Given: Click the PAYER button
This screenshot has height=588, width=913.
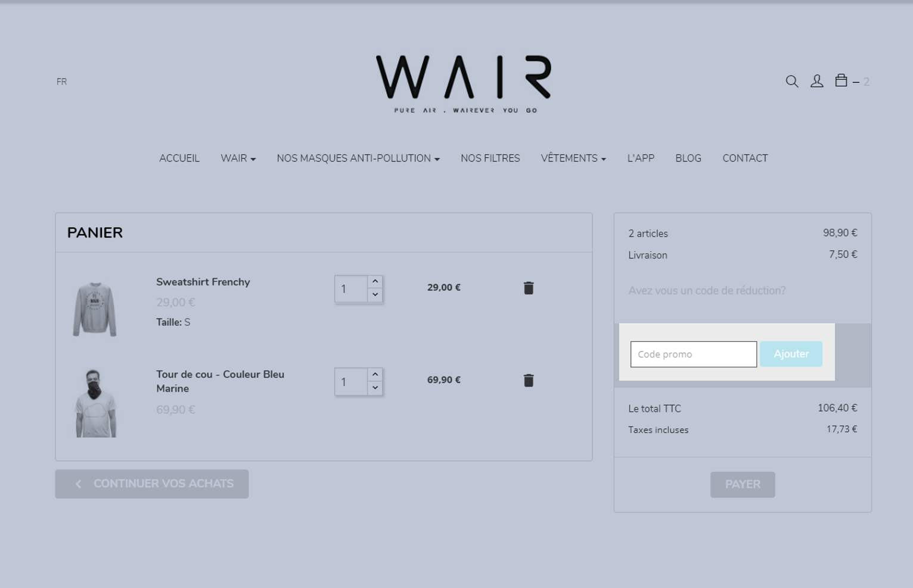Looking at the screenshot, I should click(743, 484).
